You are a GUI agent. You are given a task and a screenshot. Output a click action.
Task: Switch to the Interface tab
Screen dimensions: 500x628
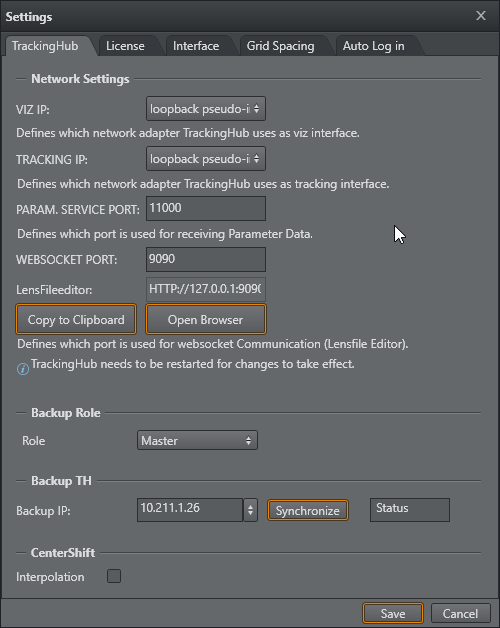click(x=196, y=46)
